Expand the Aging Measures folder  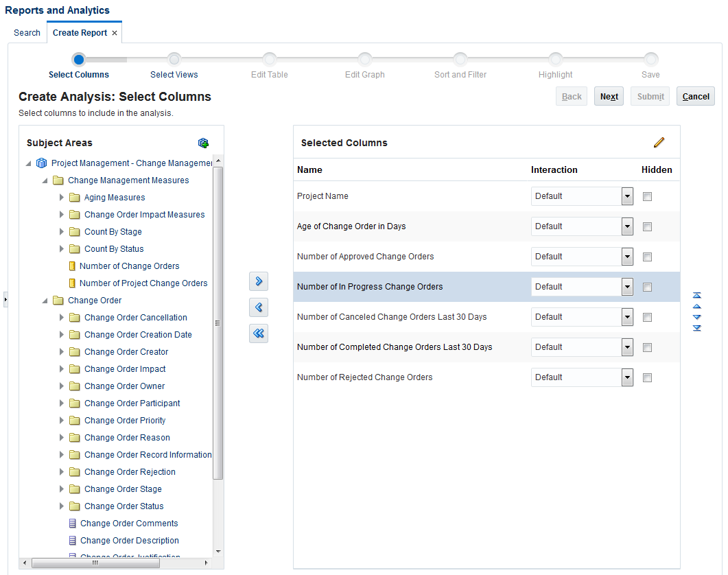(62, 198)
